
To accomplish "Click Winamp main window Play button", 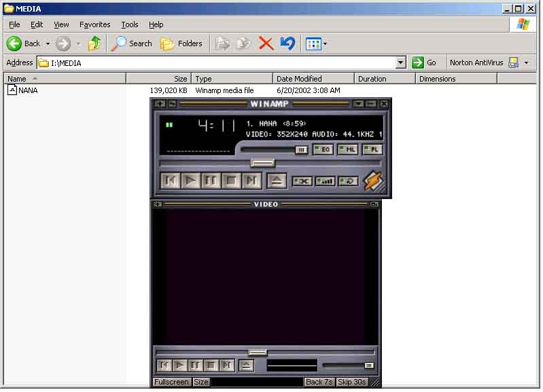I will point(190,181).
